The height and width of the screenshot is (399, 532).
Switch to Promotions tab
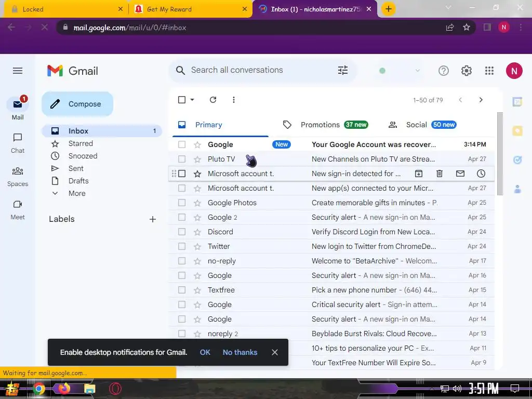click(x=325, y=125)
